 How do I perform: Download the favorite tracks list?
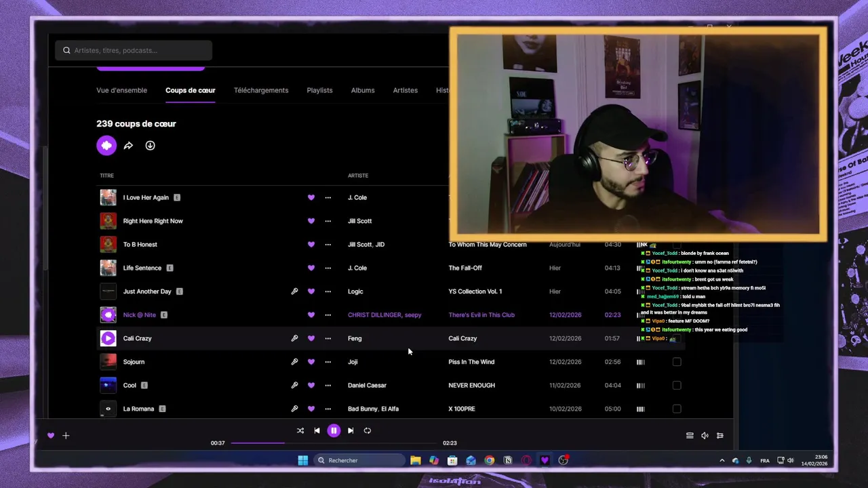(x=150, y=146)
